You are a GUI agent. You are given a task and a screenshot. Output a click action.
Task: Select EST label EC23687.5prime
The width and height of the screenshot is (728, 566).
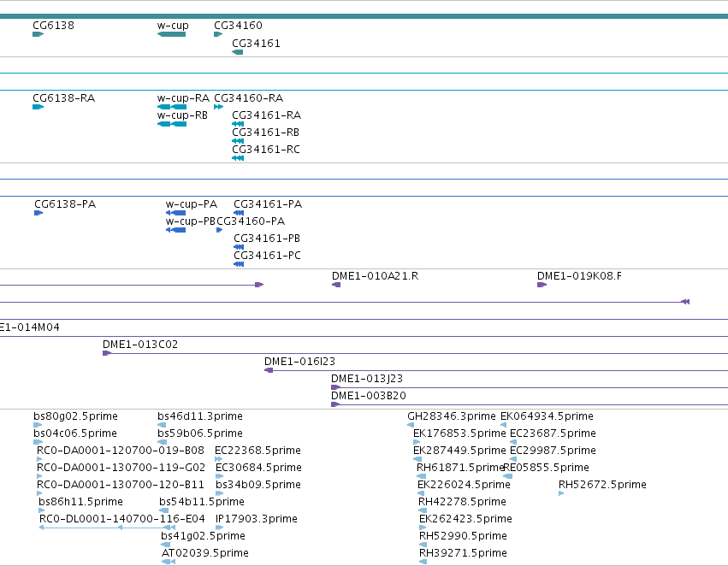tap(553, 433)
